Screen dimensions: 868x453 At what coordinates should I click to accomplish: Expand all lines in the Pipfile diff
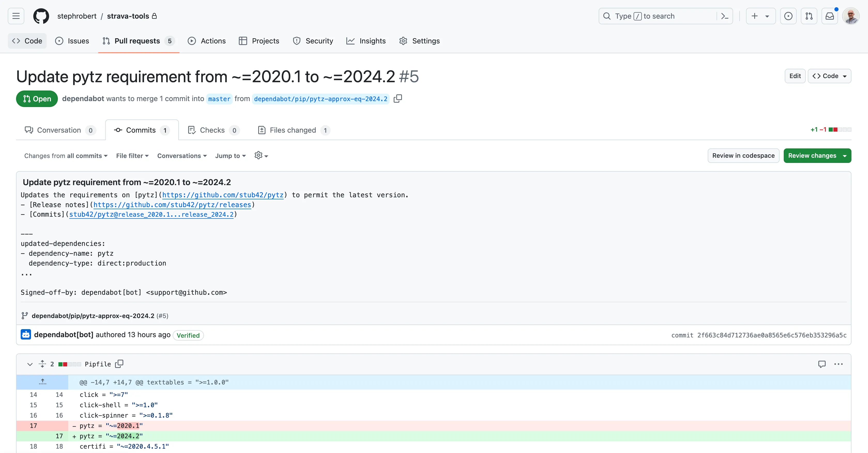(42, 364)
